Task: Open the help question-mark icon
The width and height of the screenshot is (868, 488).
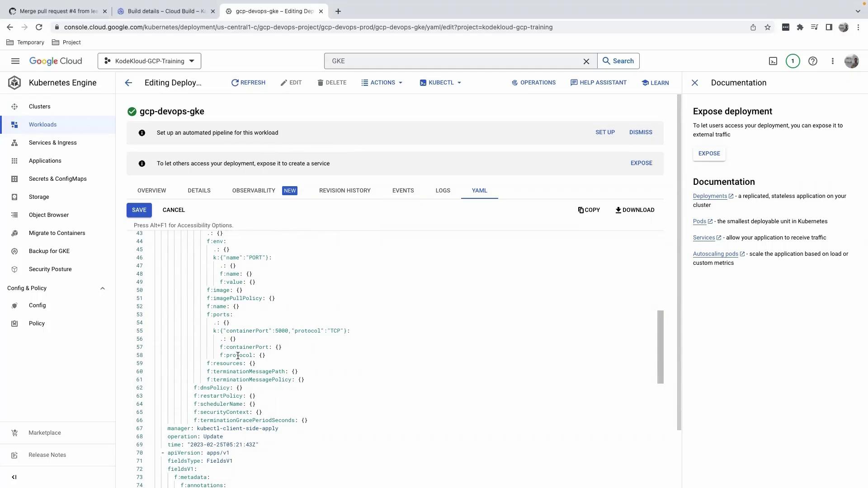Action: point(812,61)
